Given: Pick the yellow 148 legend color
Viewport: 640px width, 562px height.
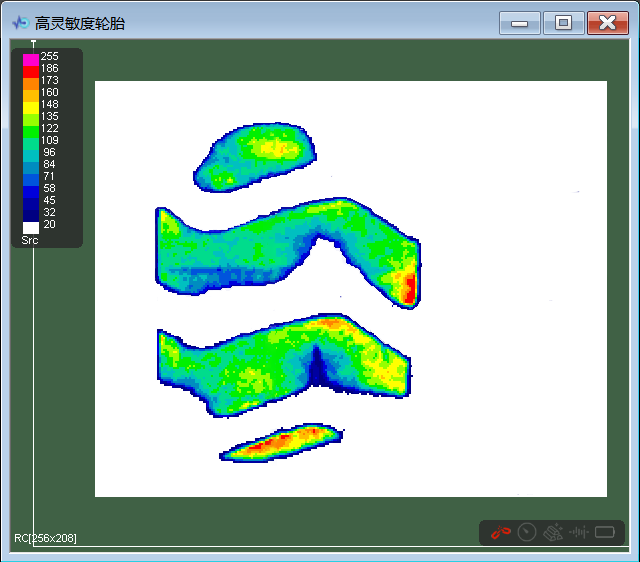Looking at the screenshot, I should [31, 108].
